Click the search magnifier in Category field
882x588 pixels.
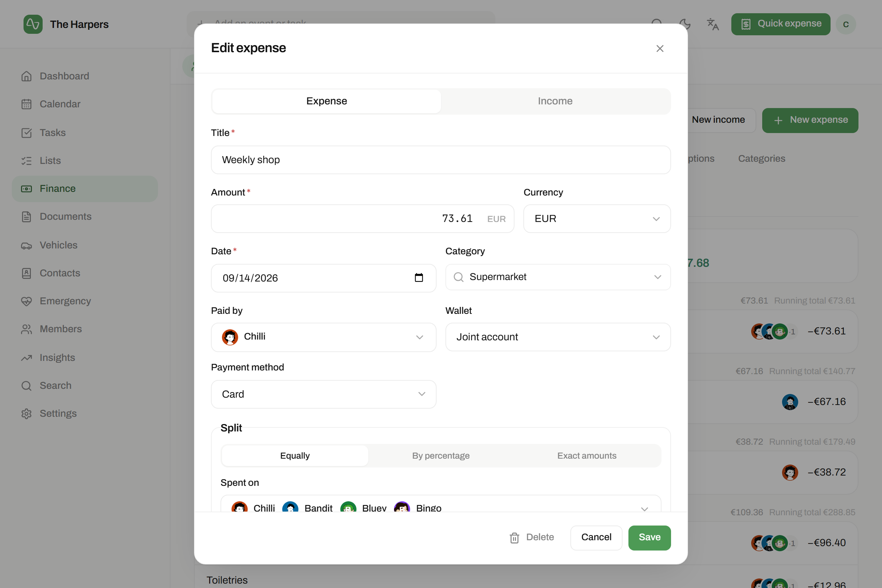tap(458, 277)
